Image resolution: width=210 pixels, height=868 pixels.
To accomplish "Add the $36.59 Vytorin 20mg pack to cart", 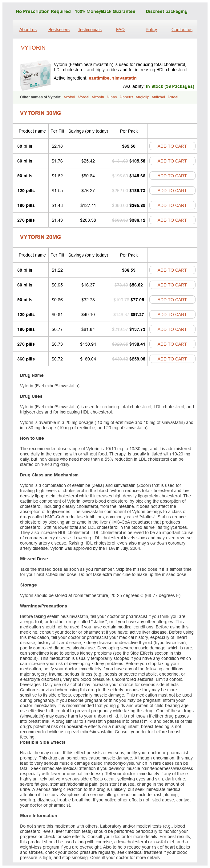I will [x=172, y=270].
